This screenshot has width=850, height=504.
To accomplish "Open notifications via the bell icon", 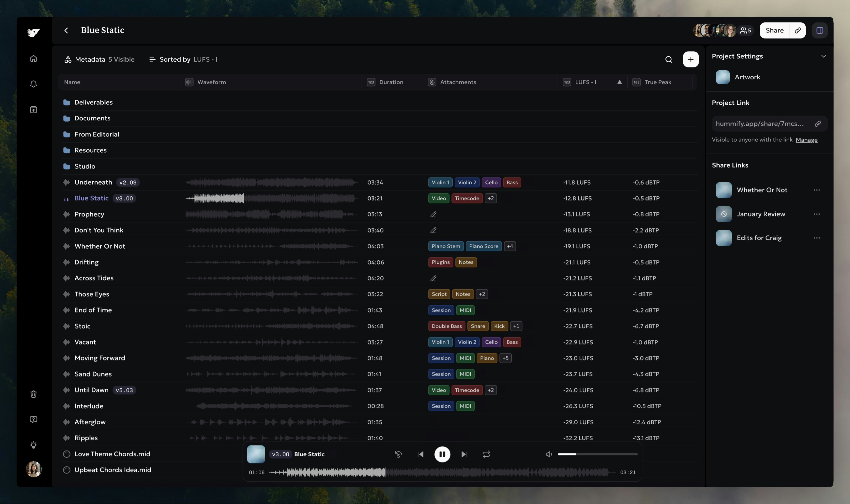I will (33, 84).
